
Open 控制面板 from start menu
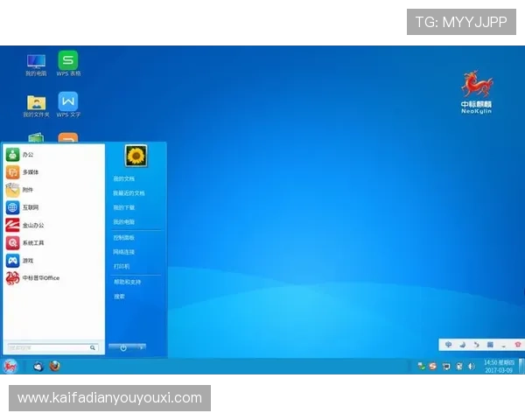click(123, 237)
